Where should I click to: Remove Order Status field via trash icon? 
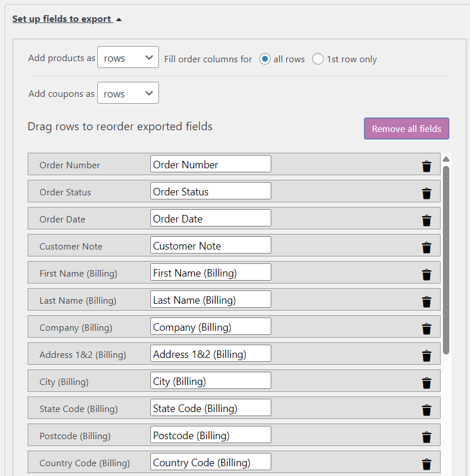click(426, 194)
